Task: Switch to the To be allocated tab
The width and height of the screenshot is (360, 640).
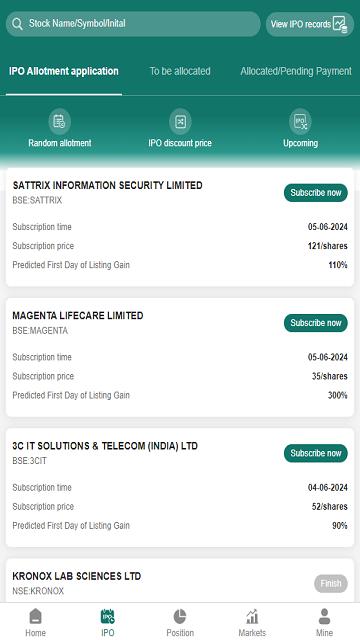Action: tap(180, 71)
